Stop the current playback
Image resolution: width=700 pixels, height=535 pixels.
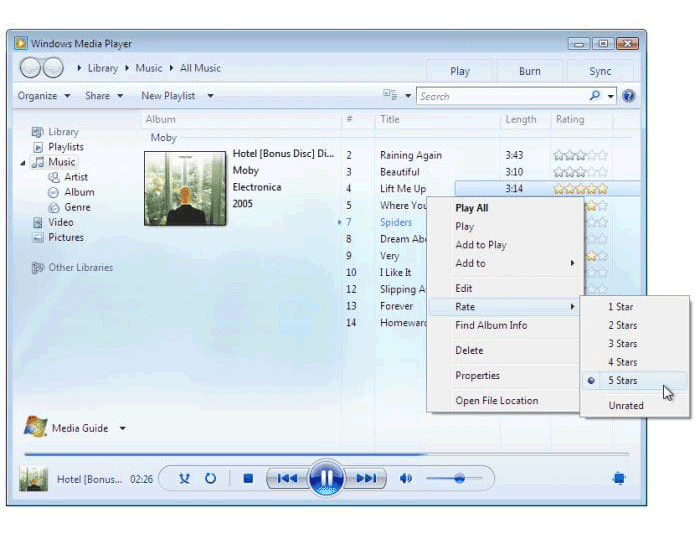[x=248, y=479]
